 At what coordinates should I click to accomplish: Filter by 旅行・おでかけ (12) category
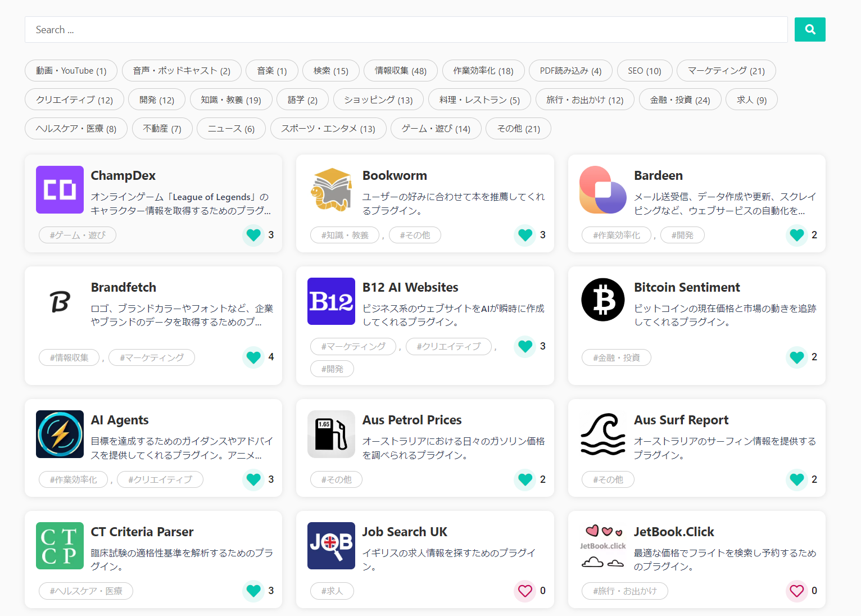coord(585,100)
